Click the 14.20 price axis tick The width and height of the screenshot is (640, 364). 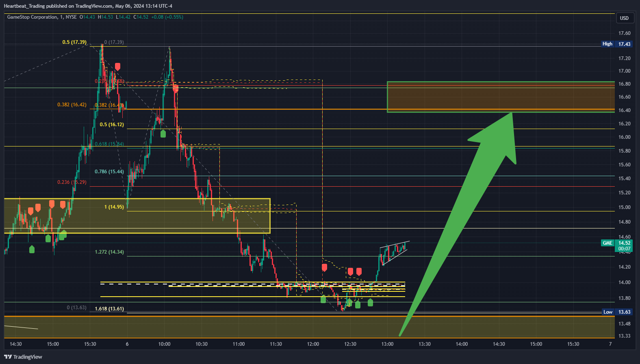tap(625, 267)
